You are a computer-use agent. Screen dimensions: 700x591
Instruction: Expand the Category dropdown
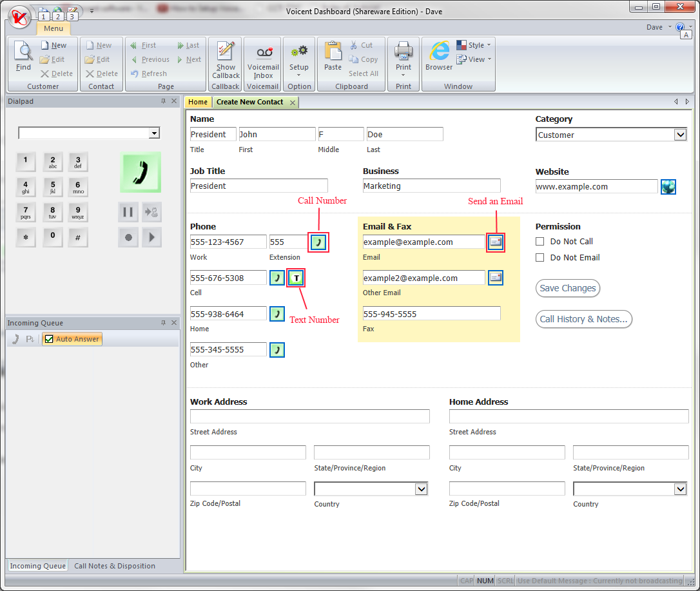pyautogui.click(x=680, y=135)
